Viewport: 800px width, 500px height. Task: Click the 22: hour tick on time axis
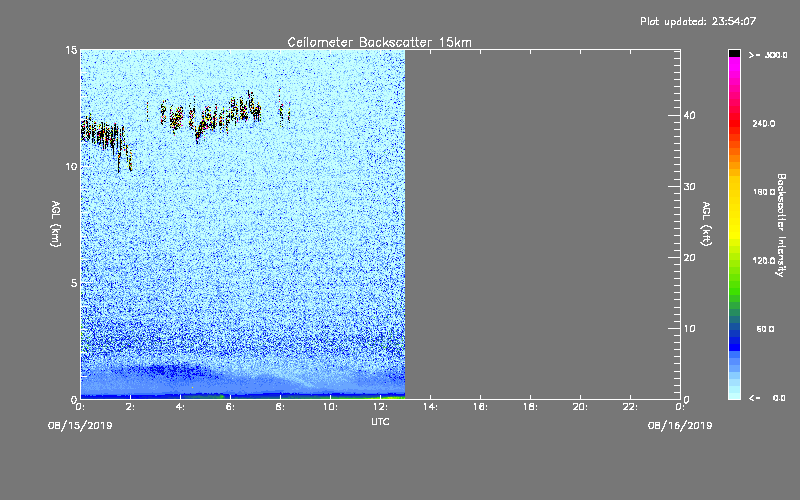tap(630, 407)
